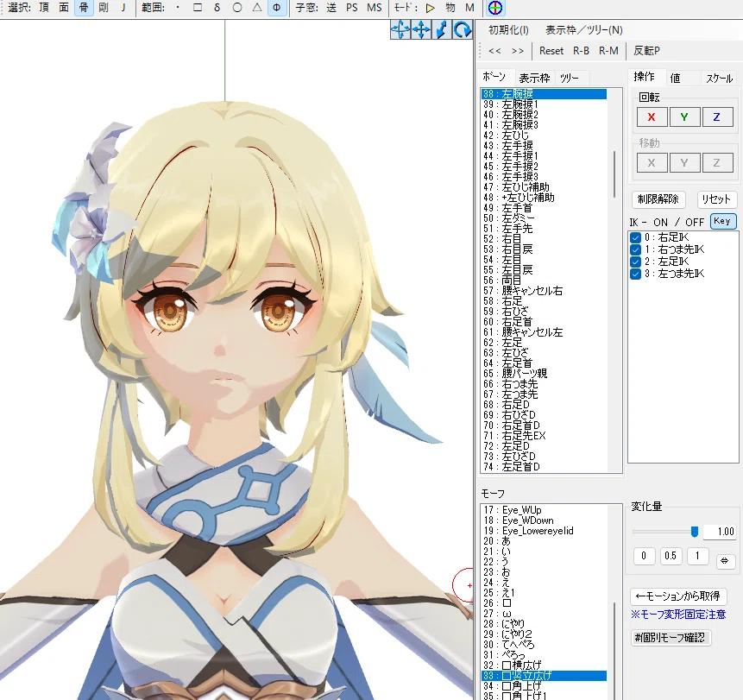The width and height of the screenshot is (743, 700).
Task: Click the >> next button
Action: 518,51
